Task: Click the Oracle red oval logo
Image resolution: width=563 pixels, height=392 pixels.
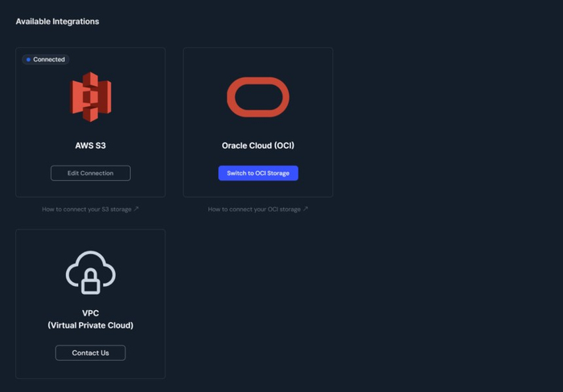Action: [x=257, y=97]
